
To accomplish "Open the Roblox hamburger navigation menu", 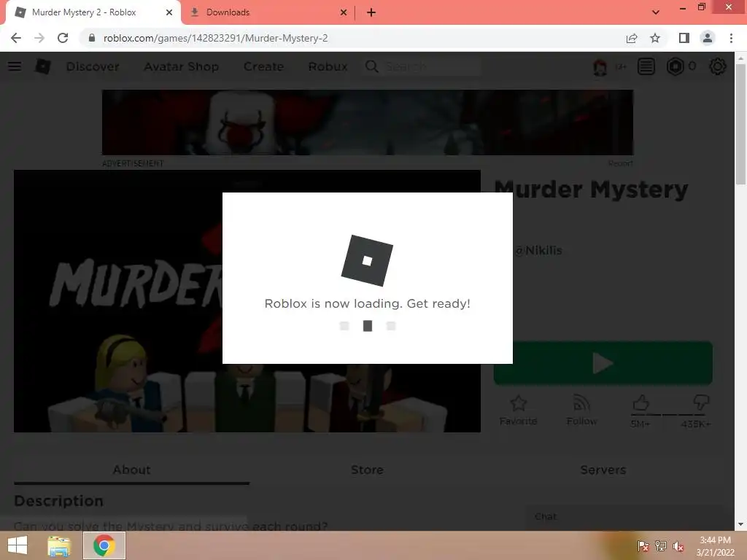I will (15, 66).
